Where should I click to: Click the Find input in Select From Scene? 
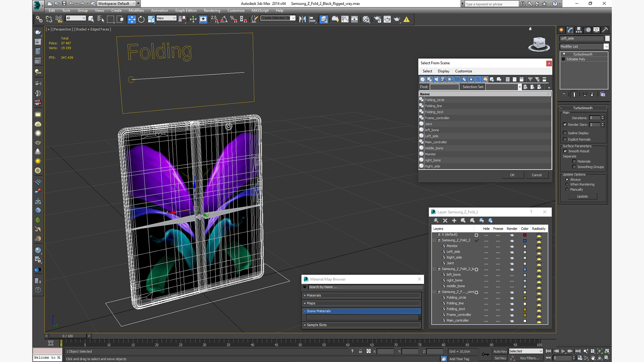coord(444,87)
